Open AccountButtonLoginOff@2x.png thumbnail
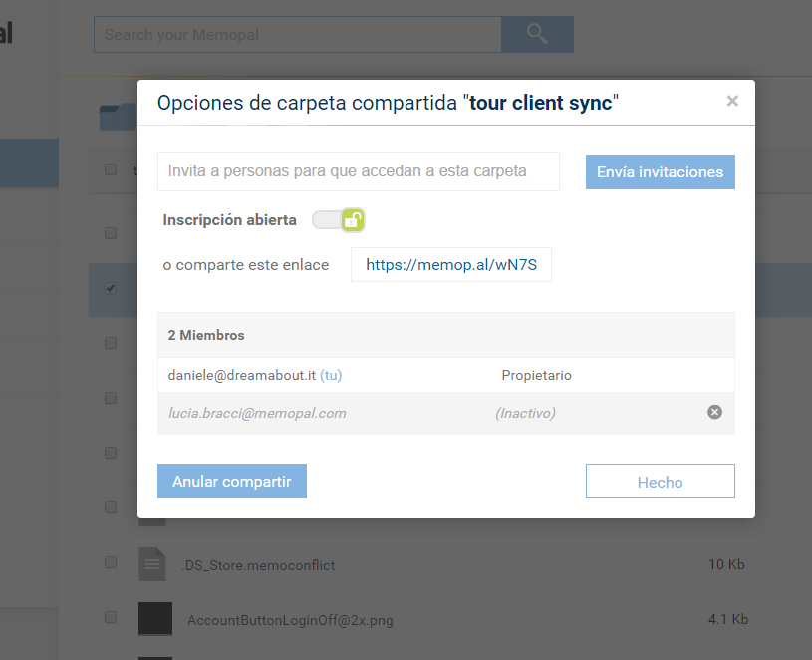Image resolution: width=812 pixels, height=660 pixels. point(155,618)
